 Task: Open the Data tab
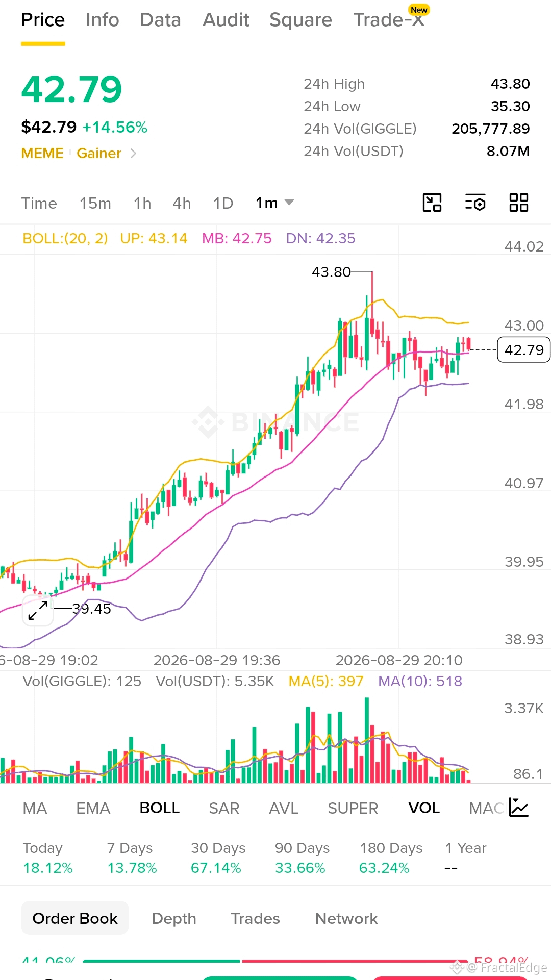(x=160, y=20)
